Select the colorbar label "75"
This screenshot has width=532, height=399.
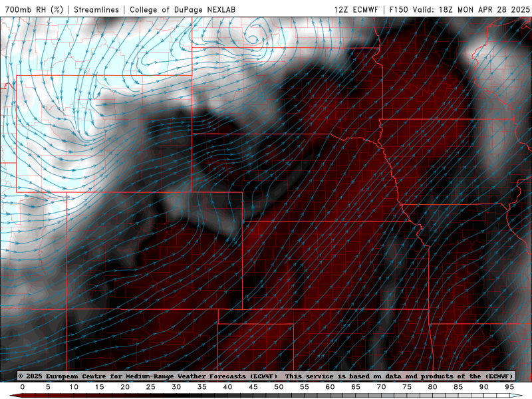[x=407, y=387]
